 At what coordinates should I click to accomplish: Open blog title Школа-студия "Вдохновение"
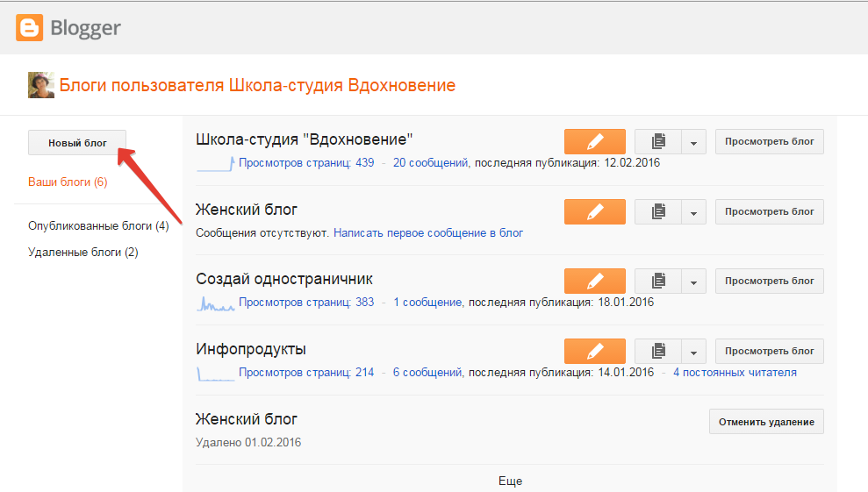305,139
